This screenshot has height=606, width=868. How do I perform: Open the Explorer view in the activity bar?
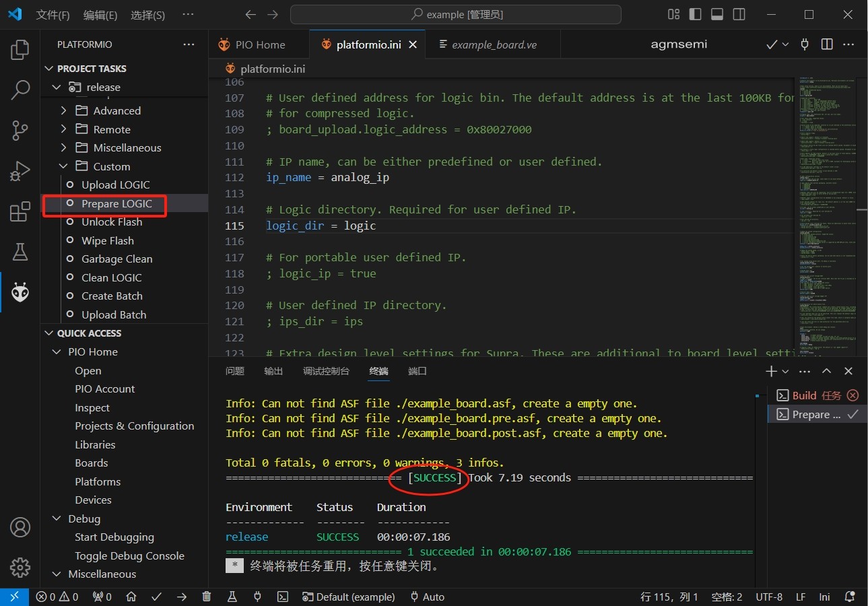(20, 50)
